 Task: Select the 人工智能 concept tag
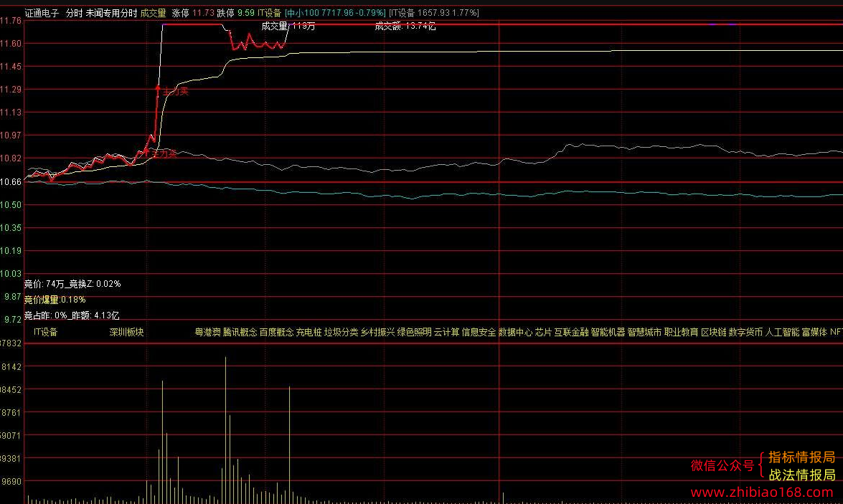pyautogui.click(x=782, y=332)
